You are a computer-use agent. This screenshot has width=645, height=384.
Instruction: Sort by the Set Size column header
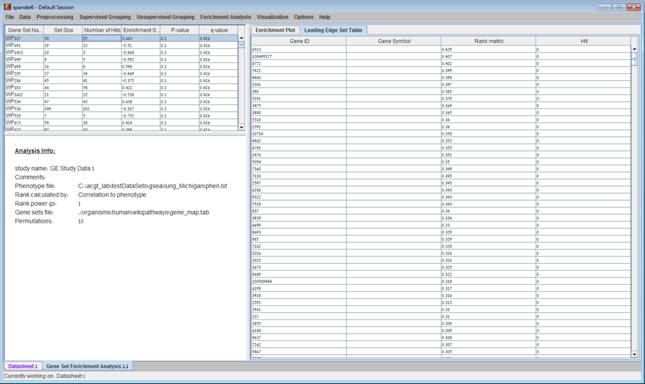click(x=63, y=30)
